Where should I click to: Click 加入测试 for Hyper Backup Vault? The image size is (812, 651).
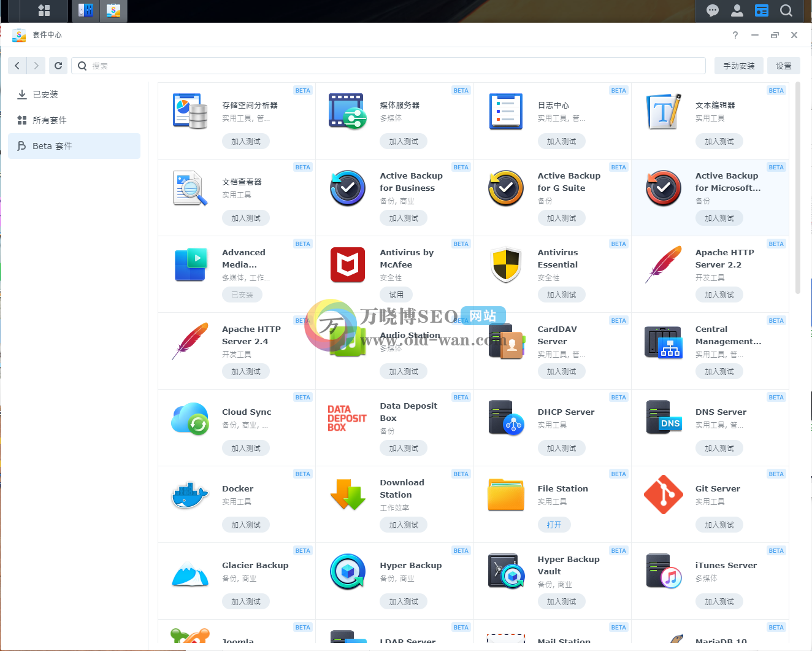pos(562,601)
